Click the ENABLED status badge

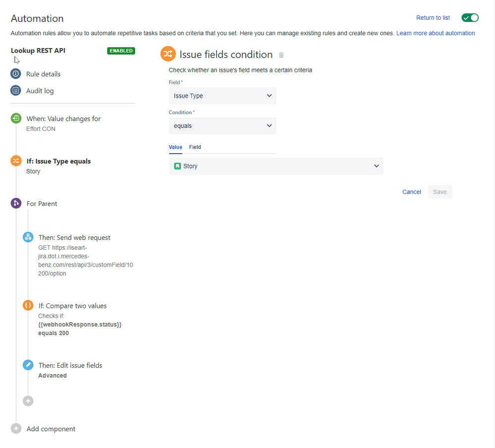(121, 51)
